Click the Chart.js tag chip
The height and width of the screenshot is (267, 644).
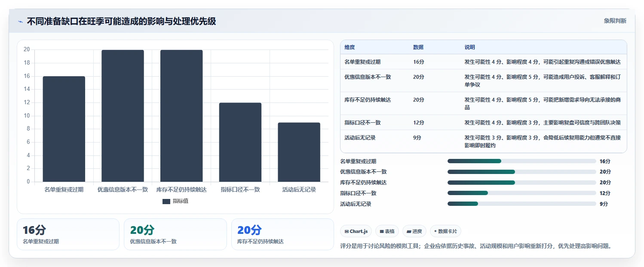tap(356, 231)
